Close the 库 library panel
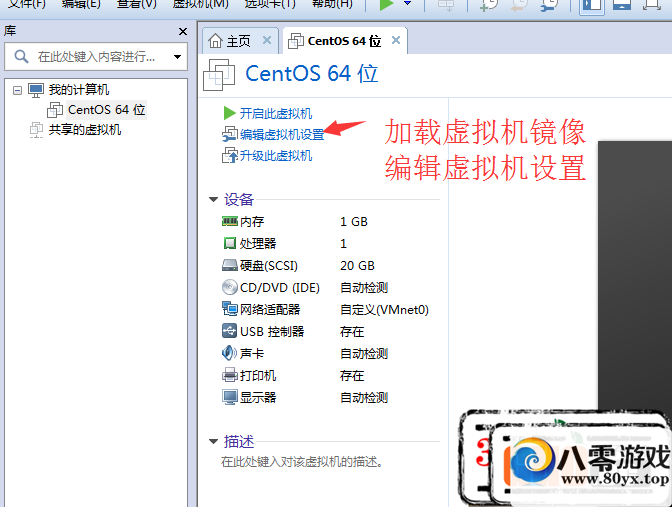 (x=183, y=31)
